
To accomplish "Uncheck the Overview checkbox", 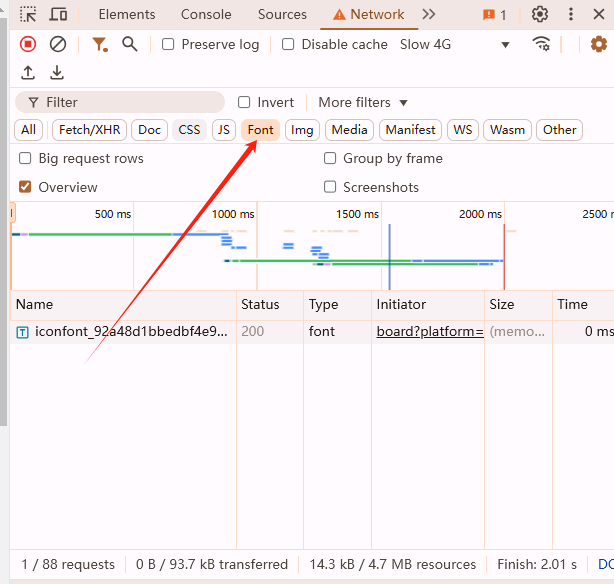I will [x=25, y=187].
